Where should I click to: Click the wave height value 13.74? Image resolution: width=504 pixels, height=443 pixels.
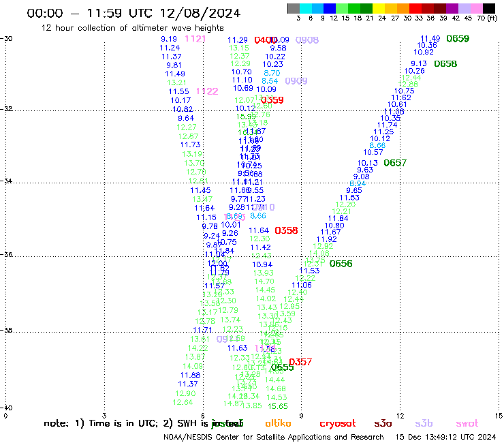pyautogui.click(x=230, y=320)
